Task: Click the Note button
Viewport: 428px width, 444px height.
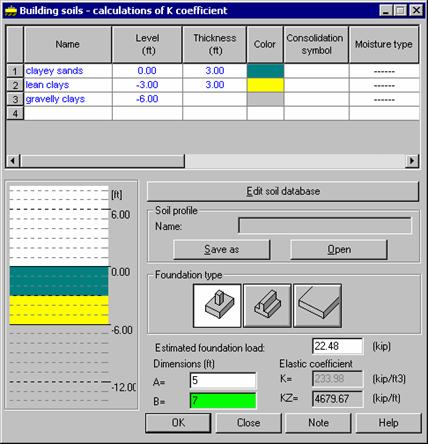Action: click(318, 423)
